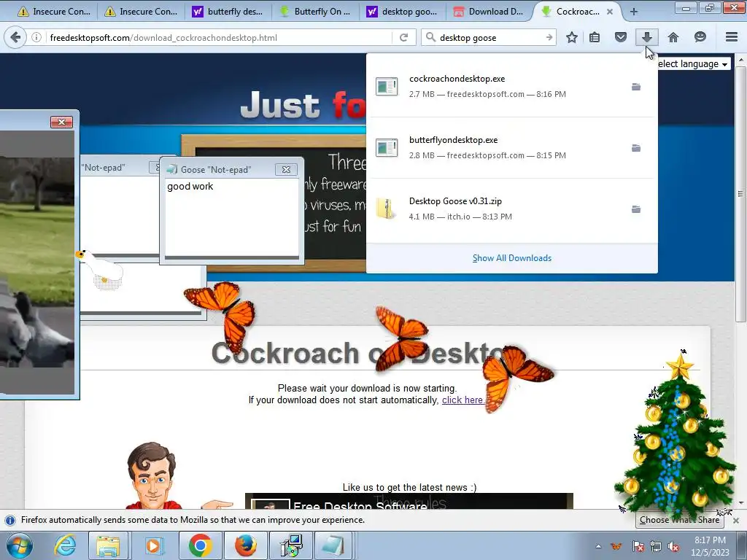This screenshot has width=747, height=560.
Task: Click the search magnifier icon
Action: pyautogui.click(x=430, y=37)
